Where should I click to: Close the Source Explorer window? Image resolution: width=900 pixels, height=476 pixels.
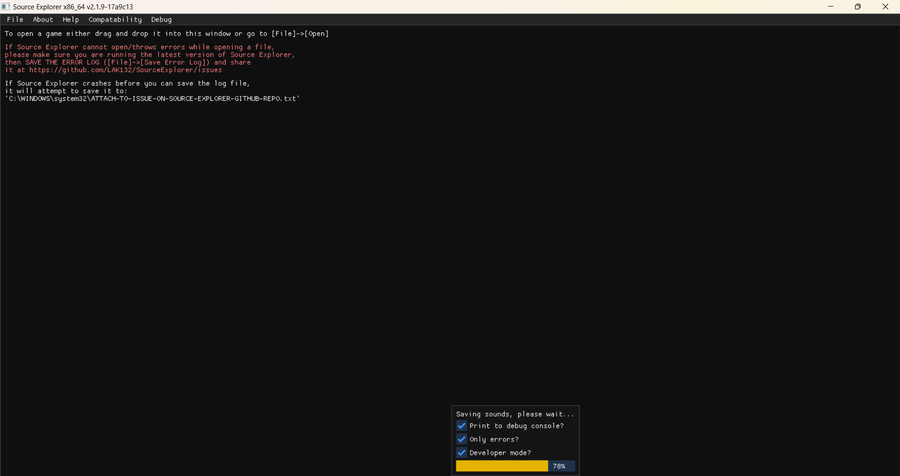(885, 7)
